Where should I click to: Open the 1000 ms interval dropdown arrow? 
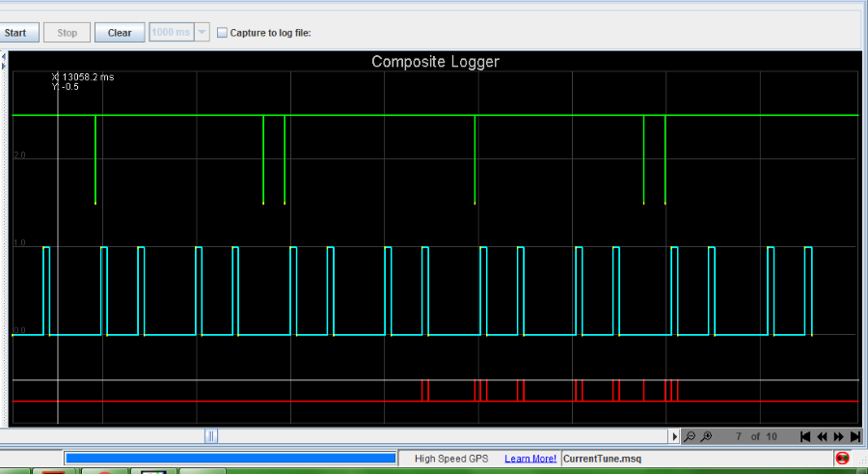click(203, 32)
